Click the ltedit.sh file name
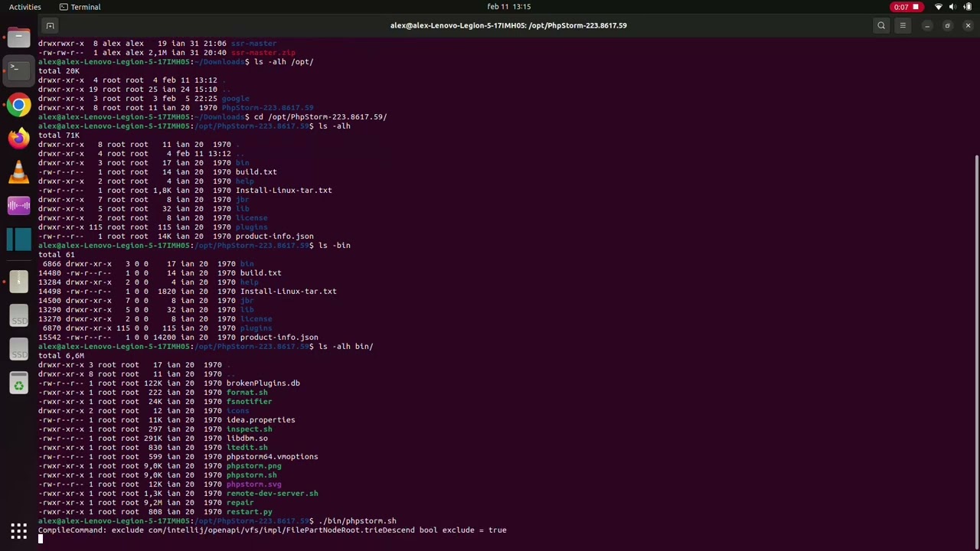This screenshot has width=980, height=551. click(x=247, y=448)
